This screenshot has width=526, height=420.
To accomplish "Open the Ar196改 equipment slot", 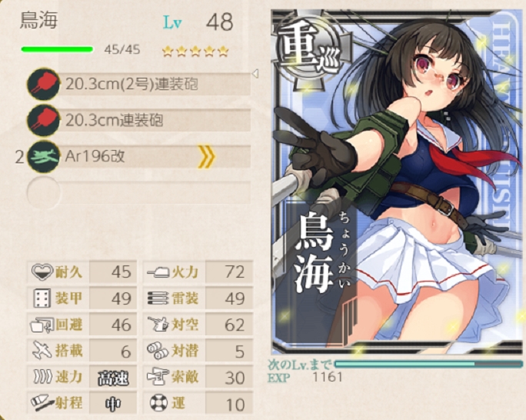I will click(139, 156).
